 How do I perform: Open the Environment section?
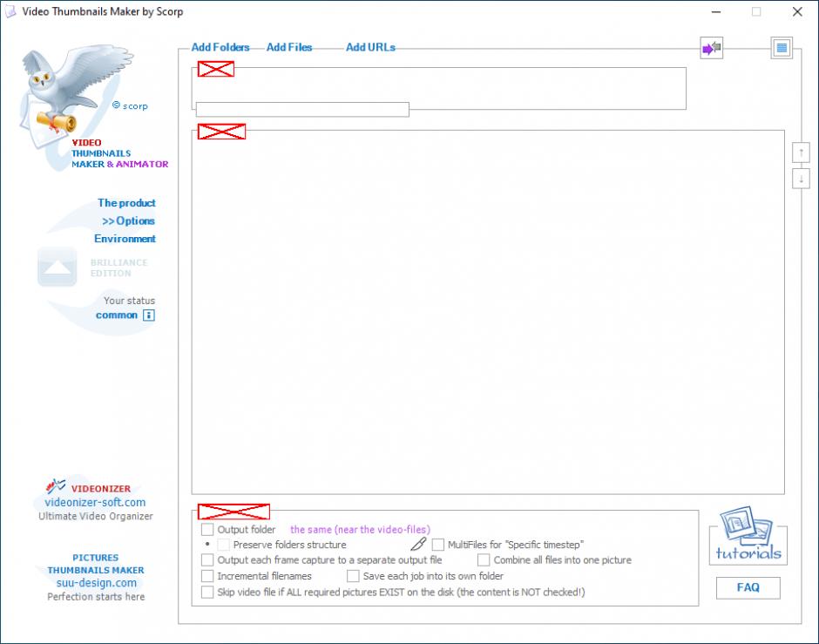click(125, 239)
